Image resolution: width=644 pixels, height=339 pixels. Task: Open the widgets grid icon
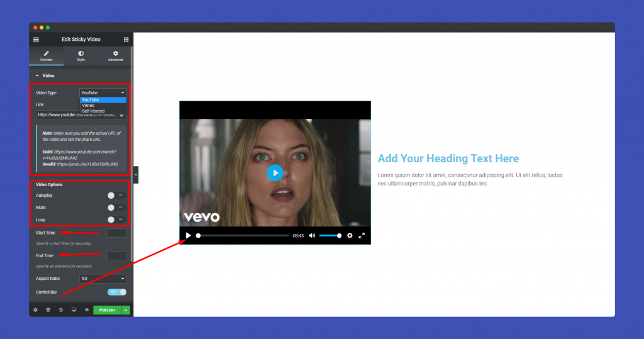pos(126,40)
